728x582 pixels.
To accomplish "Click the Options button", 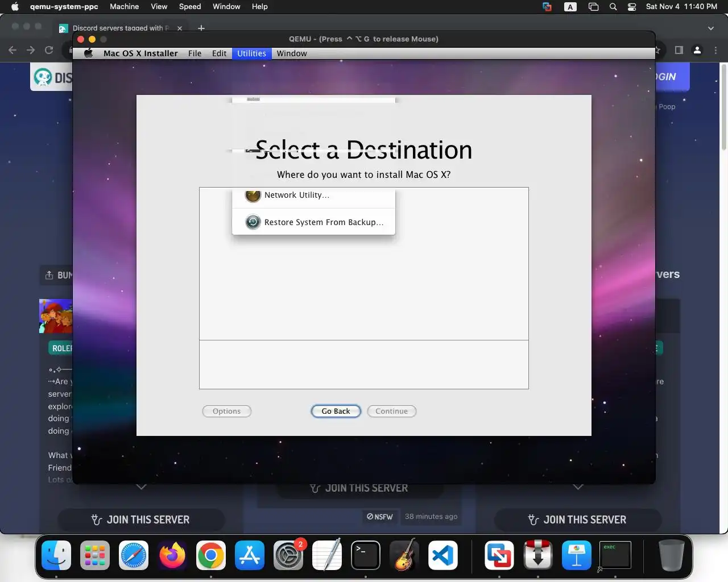I will [x=226, y=411].
